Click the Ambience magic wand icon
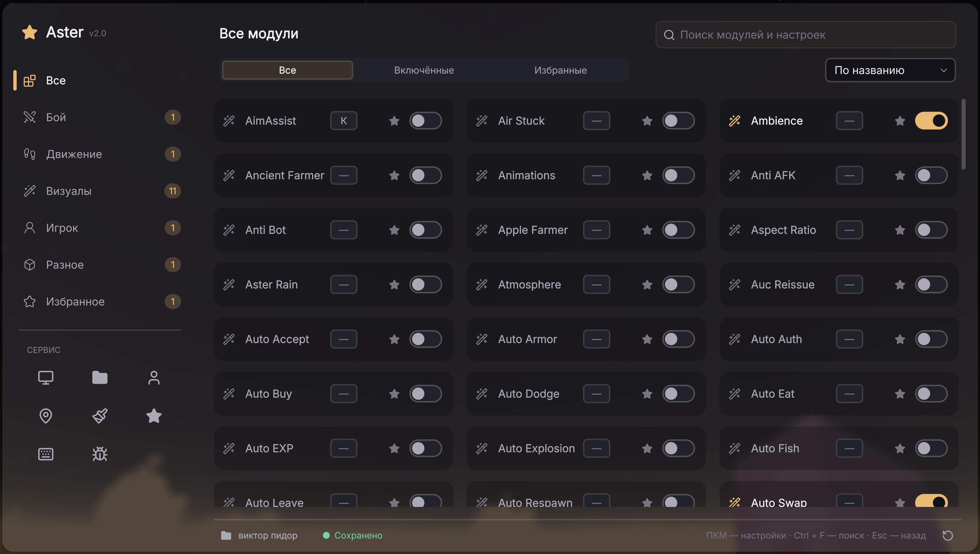 point(735,121)
